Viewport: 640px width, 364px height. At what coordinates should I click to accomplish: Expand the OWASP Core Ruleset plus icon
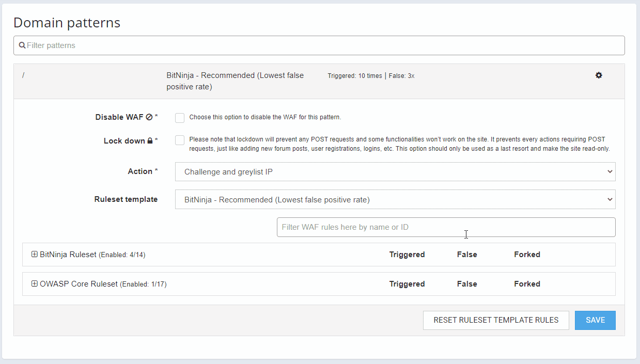[35, 284]
